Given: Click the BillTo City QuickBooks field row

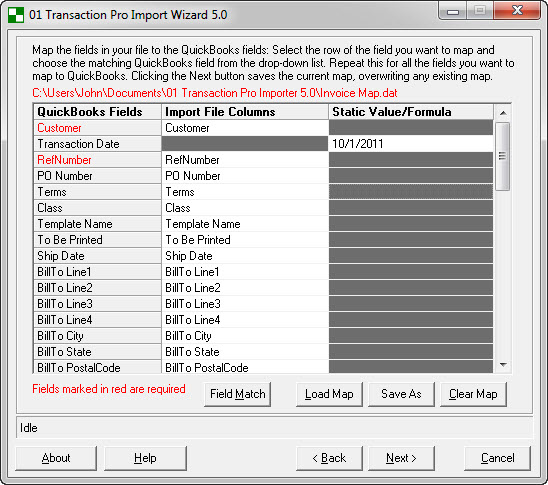Looking at the screenshot, I should [98, 336].
